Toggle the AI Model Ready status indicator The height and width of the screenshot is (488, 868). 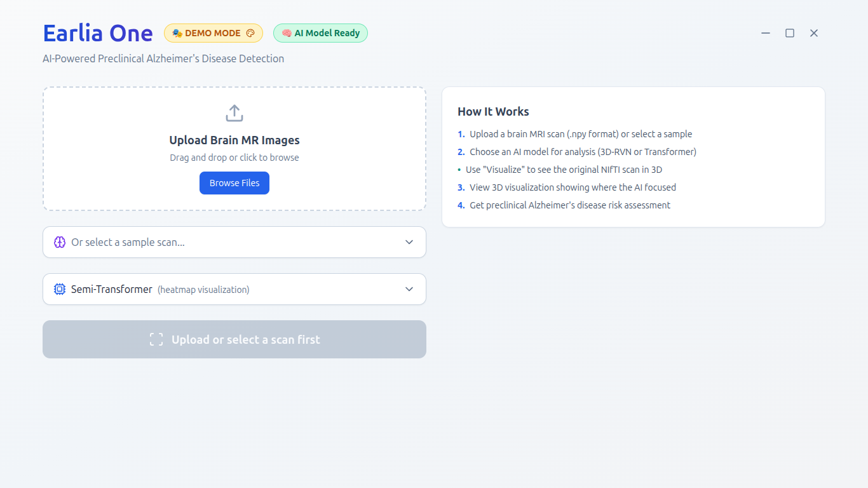coord(320,33)
